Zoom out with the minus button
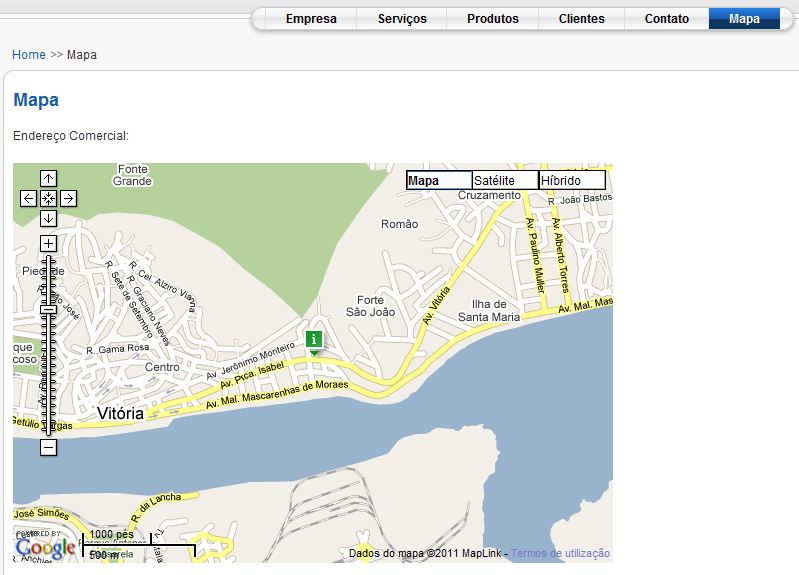 48,448
